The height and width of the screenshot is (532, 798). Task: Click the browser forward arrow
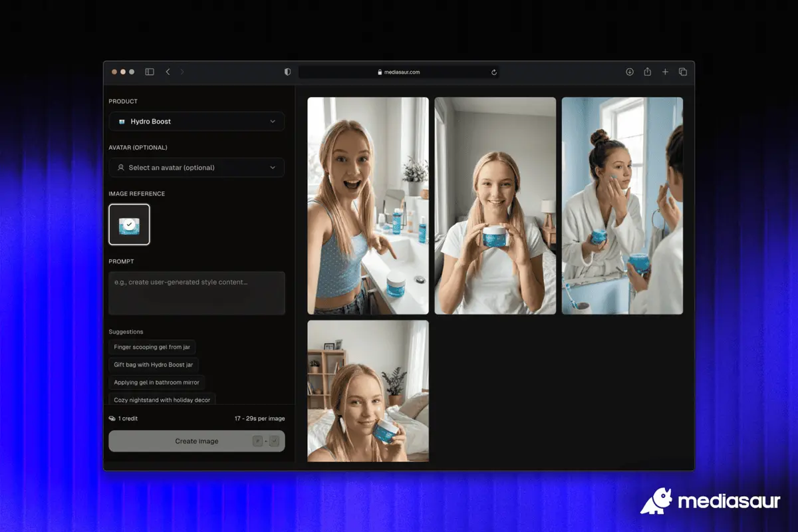click(182, 72)
